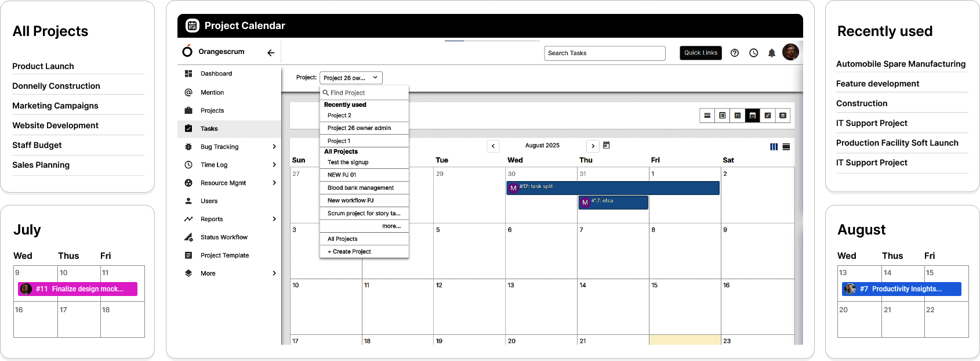The image size is (980, 361).
Task: Open the user profile avatar
Action: (790, 52)
